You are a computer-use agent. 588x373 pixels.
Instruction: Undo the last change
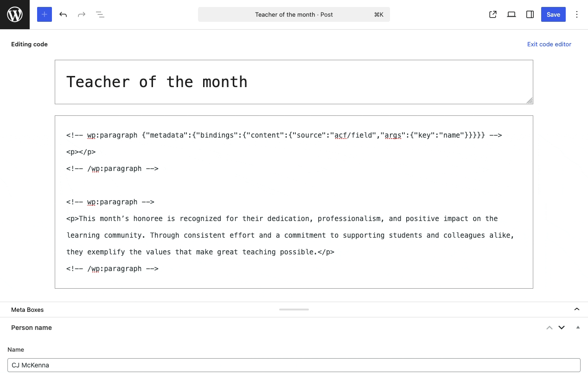click(x=63, y=14)
